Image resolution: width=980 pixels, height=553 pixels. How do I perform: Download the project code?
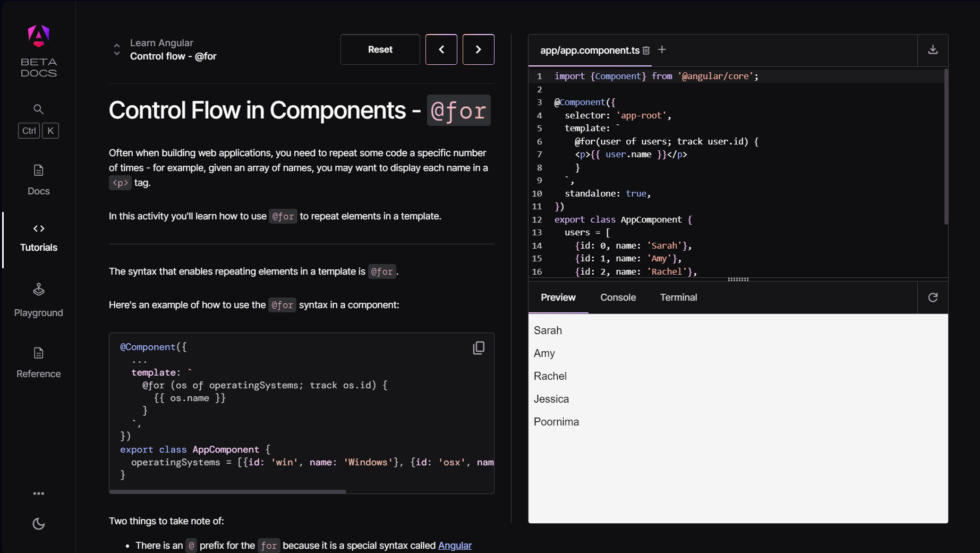pos(933,50)
